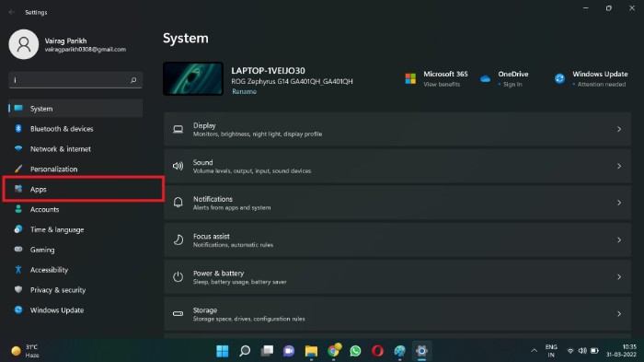Click the Storage drive icon

(178, 314)
